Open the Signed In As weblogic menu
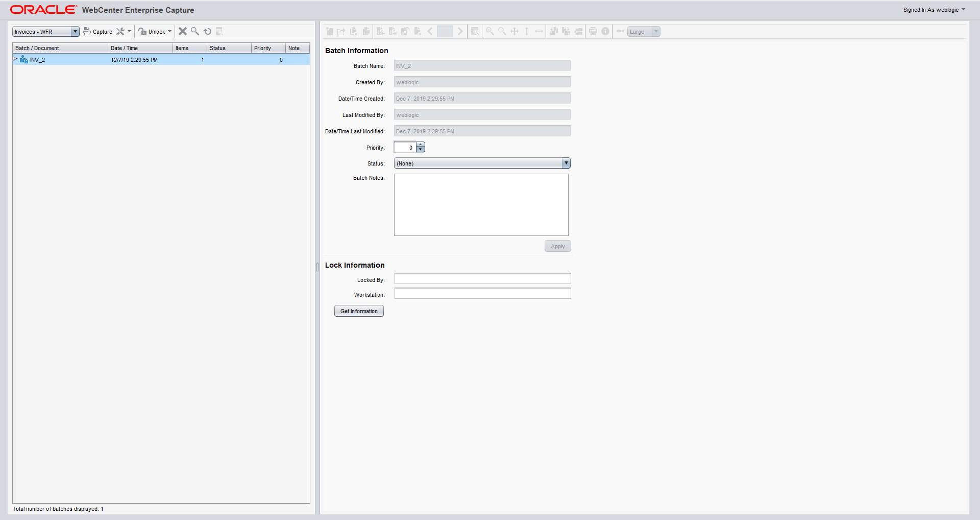Image resolution: width=980 pixels, height=520 pixels. point(934,10)
